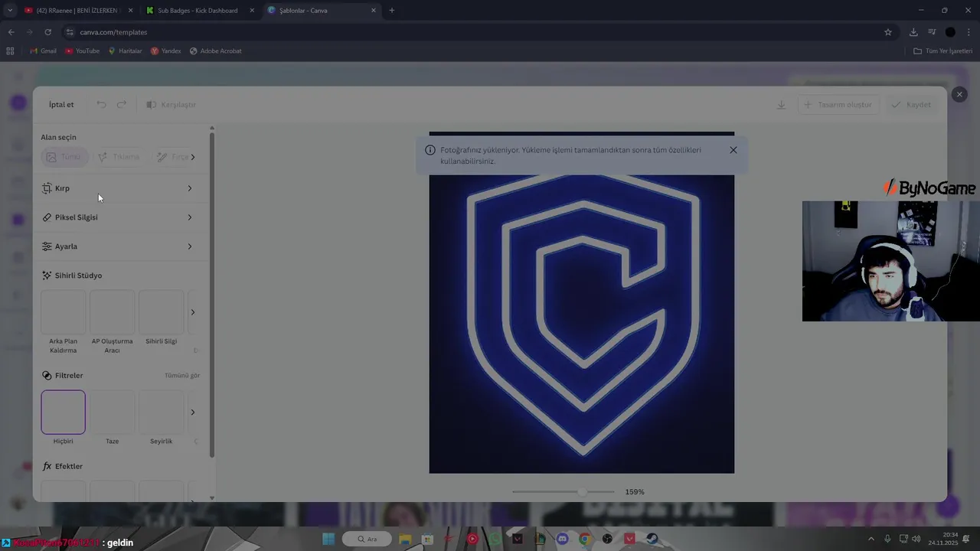Open the Piksel Silgisi eraser tool
Screen dimensions: 980x551
(119, 217)
